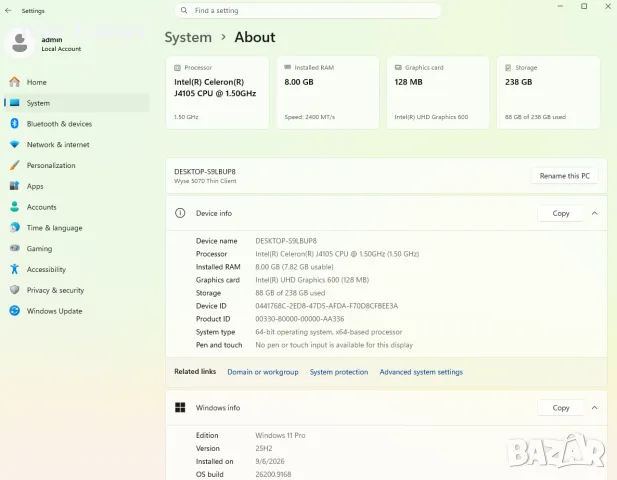Click the Home house icon
The height and width of the screenshot is (480, 617).
tap(15, 82)
